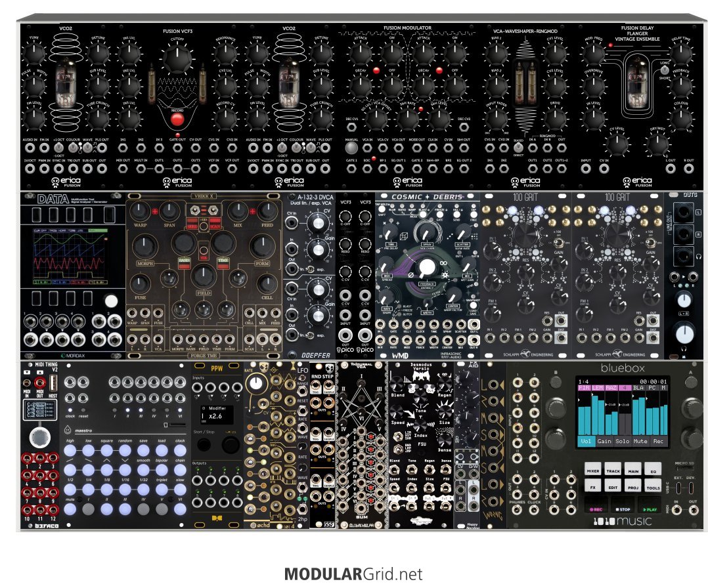This screenshot has width=708, height=588.
Task: Click the Fusion VCF3 CUTOFF knob
Action: (177, 58)
